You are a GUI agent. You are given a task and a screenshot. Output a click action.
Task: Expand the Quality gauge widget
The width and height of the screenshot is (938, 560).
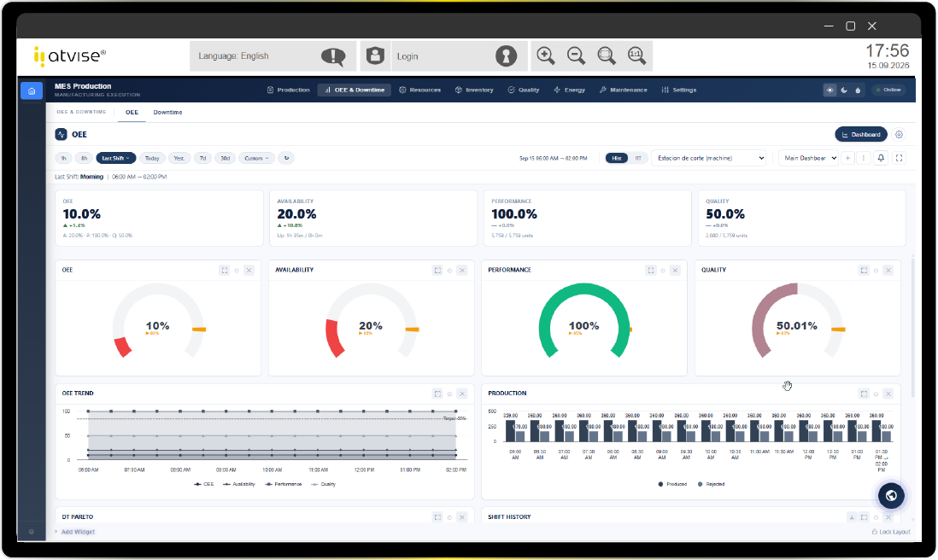tap(864, 270)
